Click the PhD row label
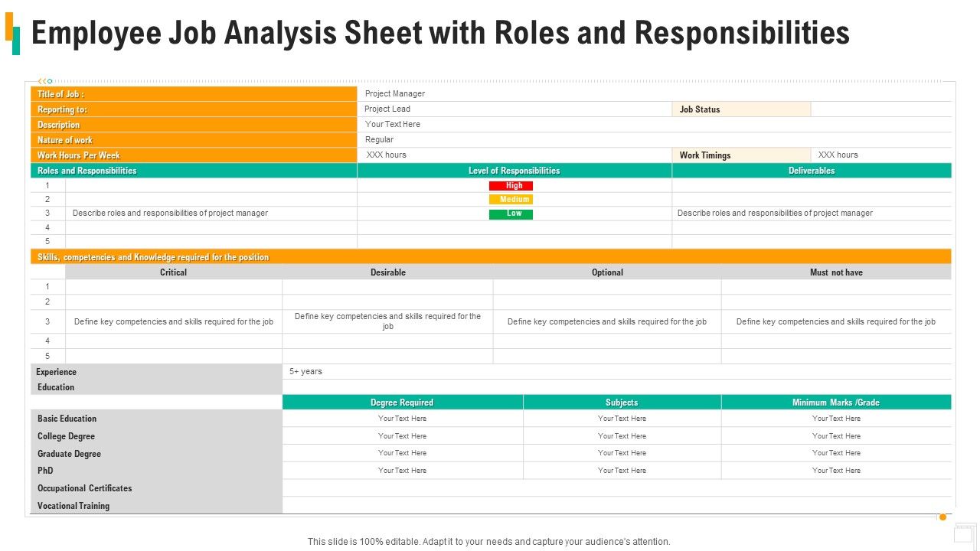The width and height of the screenshot is (980, 551). (156, 471)
